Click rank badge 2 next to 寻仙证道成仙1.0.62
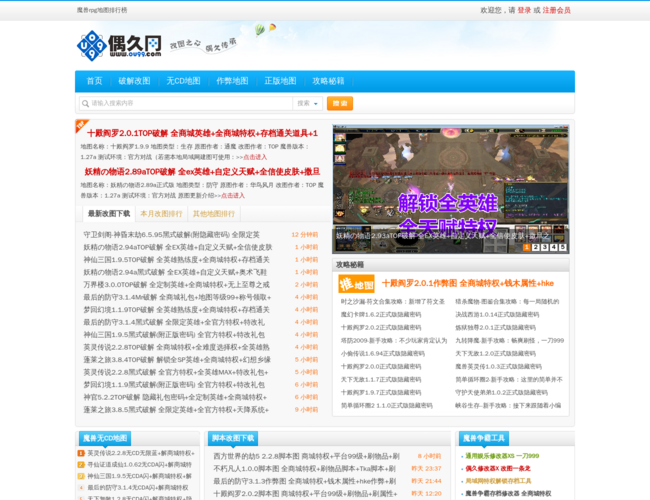 [81, 465]
